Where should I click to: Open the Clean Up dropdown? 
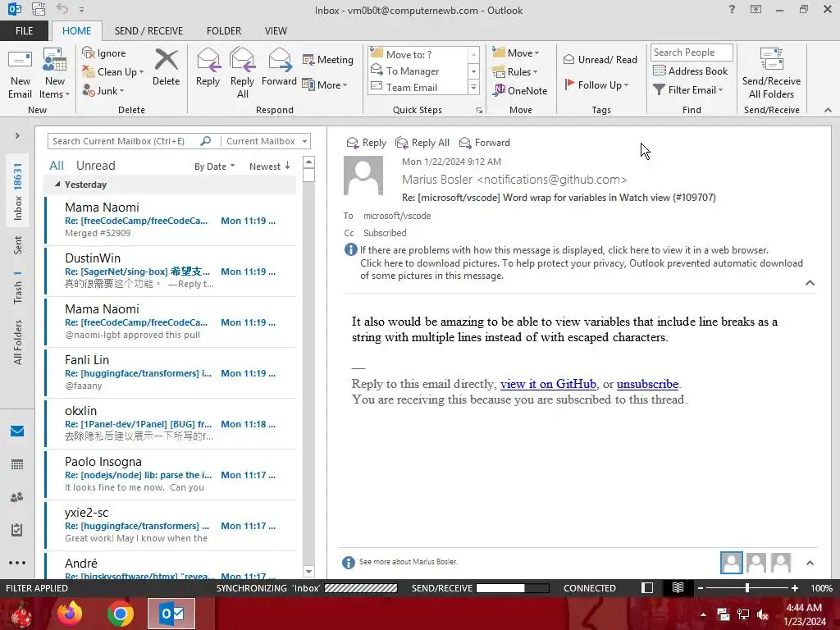coord(113,72)
